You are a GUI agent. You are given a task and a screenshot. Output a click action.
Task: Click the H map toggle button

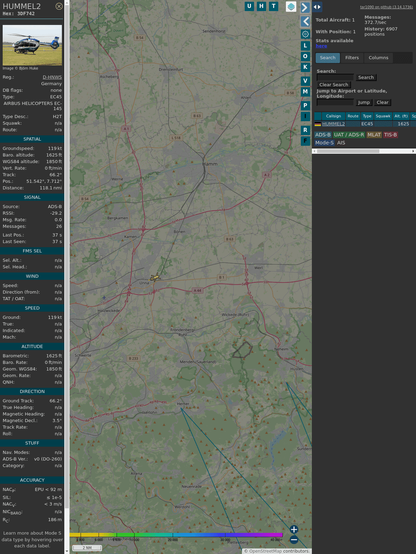click(261, 6)
